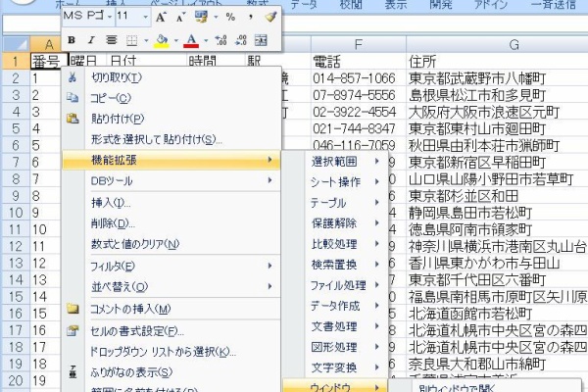This screenshot has height=392, width=588.
Task: Increase font size with large A icon
Action: (x=162, y=17)
